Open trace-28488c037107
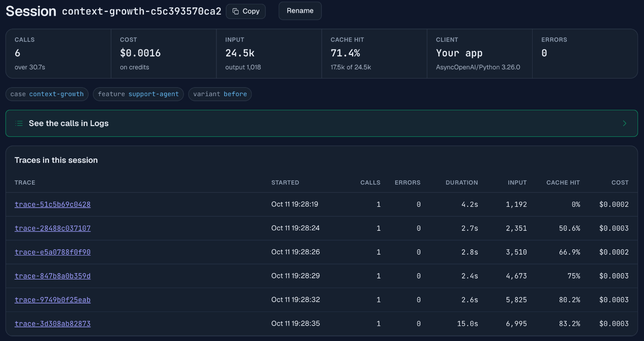644x341 pixels. pos(52,228)
